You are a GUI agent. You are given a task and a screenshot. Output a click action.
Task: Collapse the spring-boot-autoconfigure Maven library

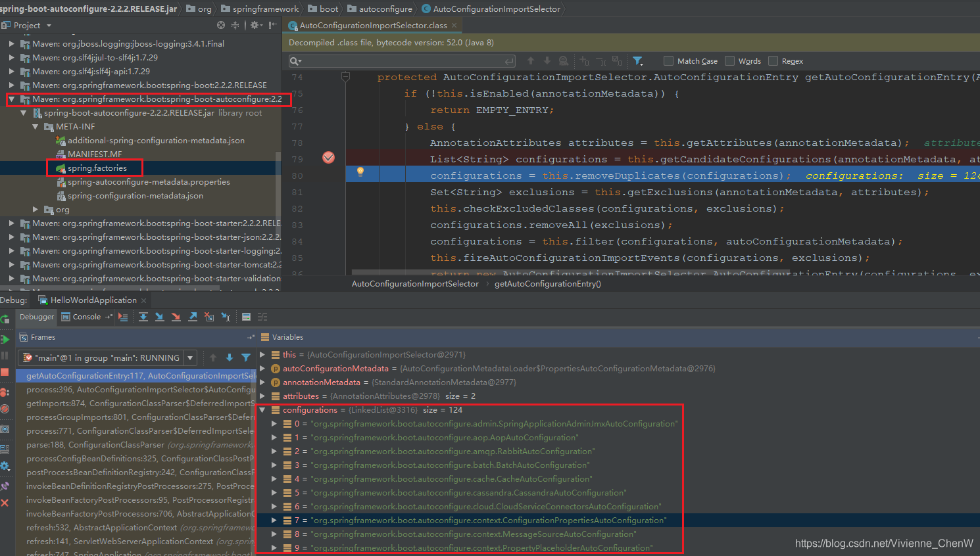[x=11, y=99]
